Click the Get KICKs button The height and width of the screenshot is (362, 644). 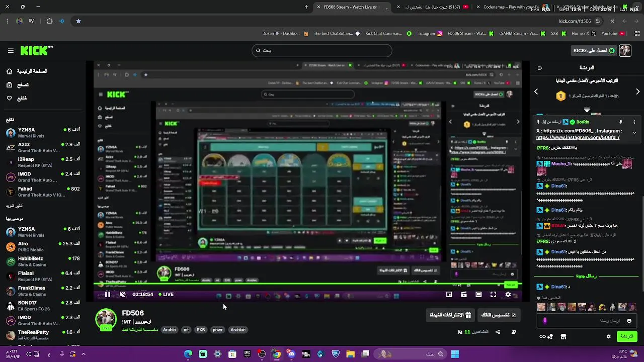click(x=595, y=51)
